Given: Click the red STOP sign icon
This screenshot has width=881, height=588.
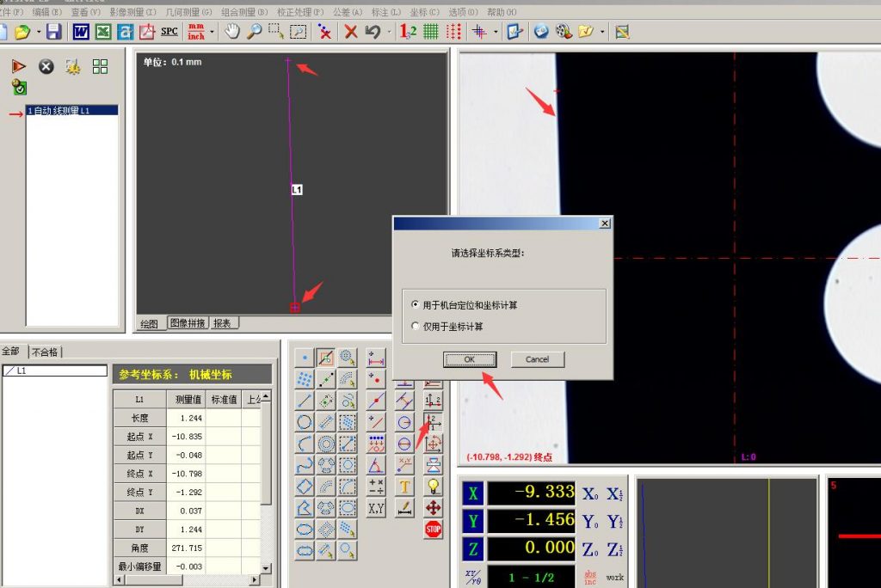Looking at the screenshot, I should click(433, 530).
